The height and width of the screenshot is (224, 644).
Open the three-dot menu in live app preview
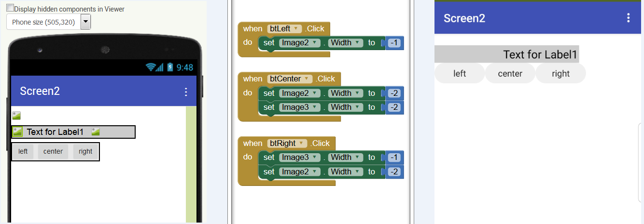pyautogui.click(x=628, y=18)
